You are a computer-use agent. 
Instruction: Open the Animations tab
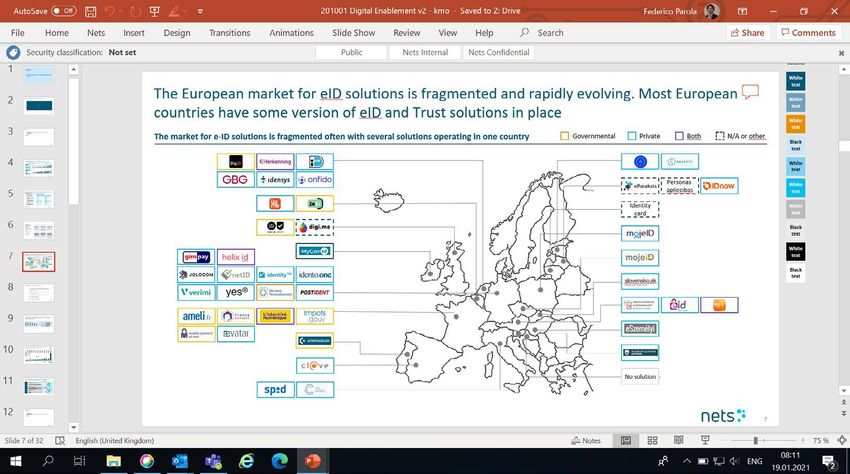click(x=291, y=33)
